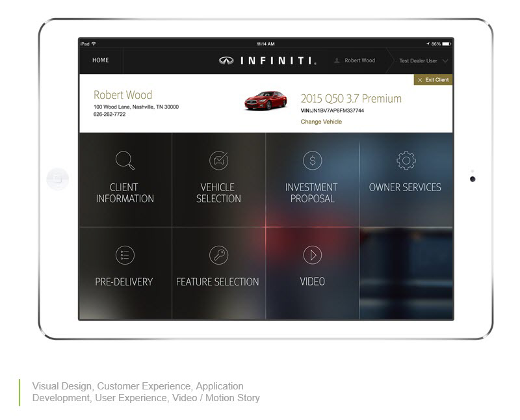Image resolution: width=520 pixels, height=420 pixels.
Task: Open the INVESTMENT PROPOSAL tile label
Action: [x=312, y=192]
